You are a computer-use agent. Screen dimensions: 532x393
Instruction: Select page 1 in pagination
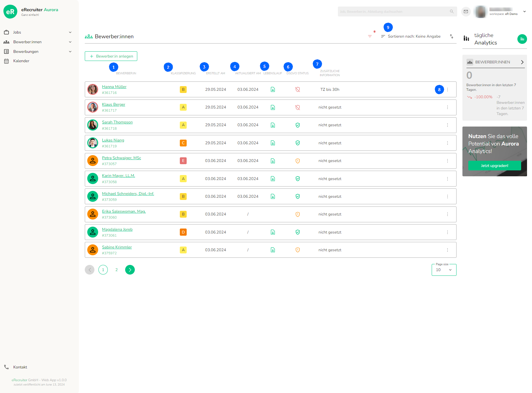(103, 270)
